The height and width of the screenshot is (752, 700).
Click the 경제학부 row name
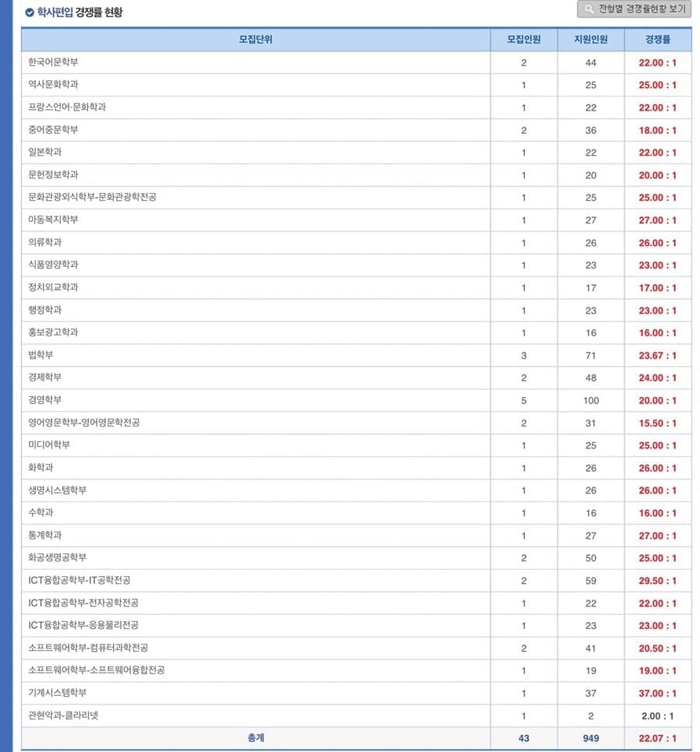[x=44, y=378]
